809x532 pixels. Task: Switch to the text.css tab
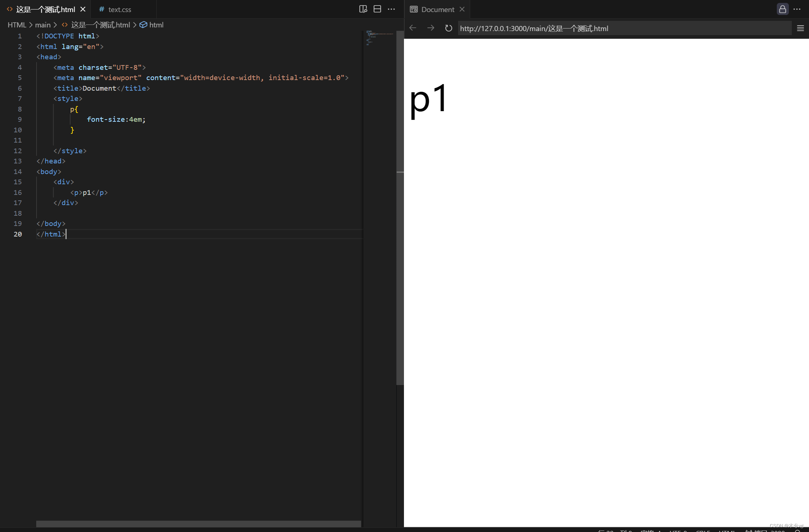(x=119, y=9)
